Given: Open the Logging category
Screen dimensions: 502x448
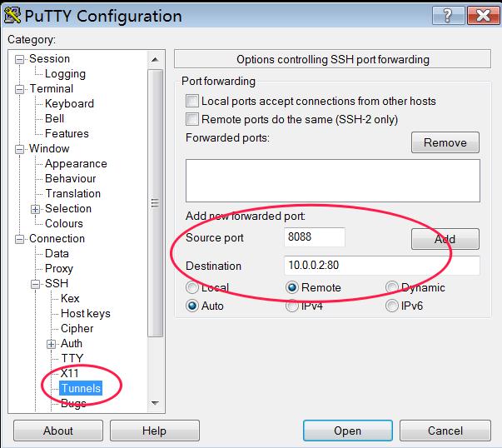Looking at the screenshot, I should [65, 73].
